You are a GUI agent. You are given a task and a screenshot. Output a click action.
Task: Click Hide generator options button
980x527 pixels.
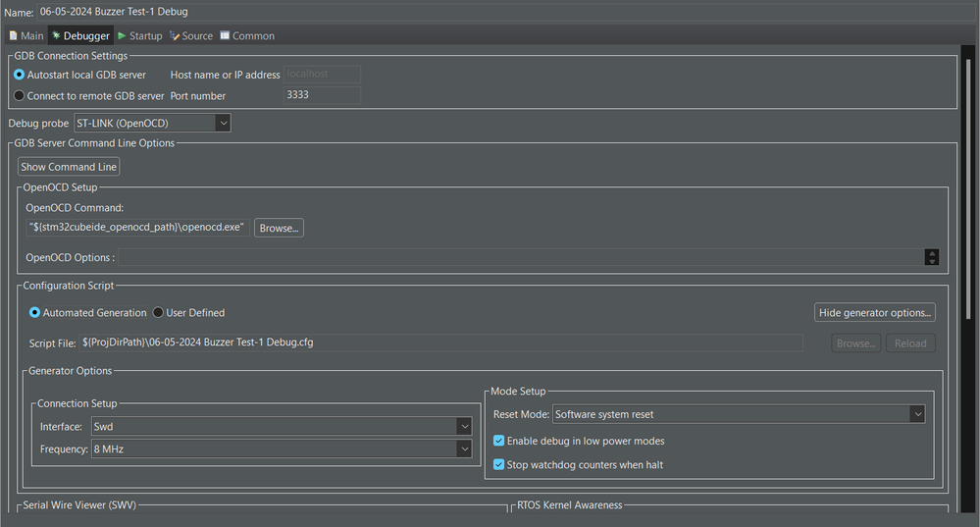875,313
